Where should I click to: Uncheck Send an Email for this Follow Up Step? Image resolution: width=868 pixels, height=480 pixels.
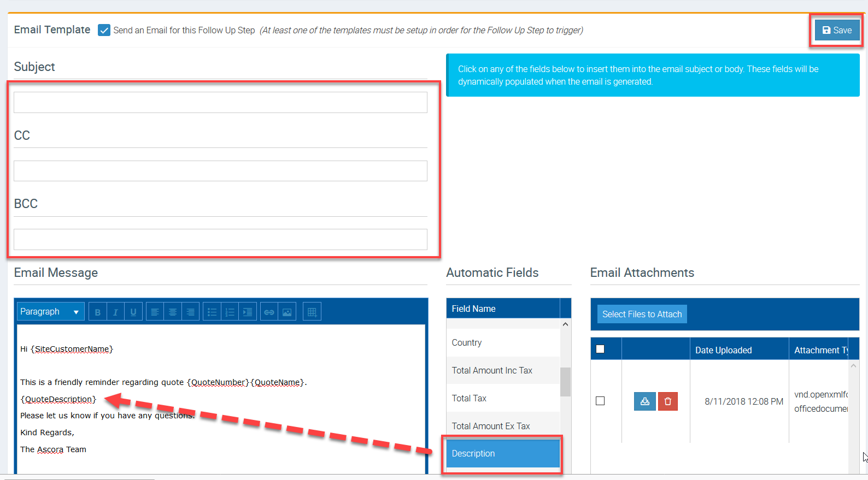coord(104,30)
